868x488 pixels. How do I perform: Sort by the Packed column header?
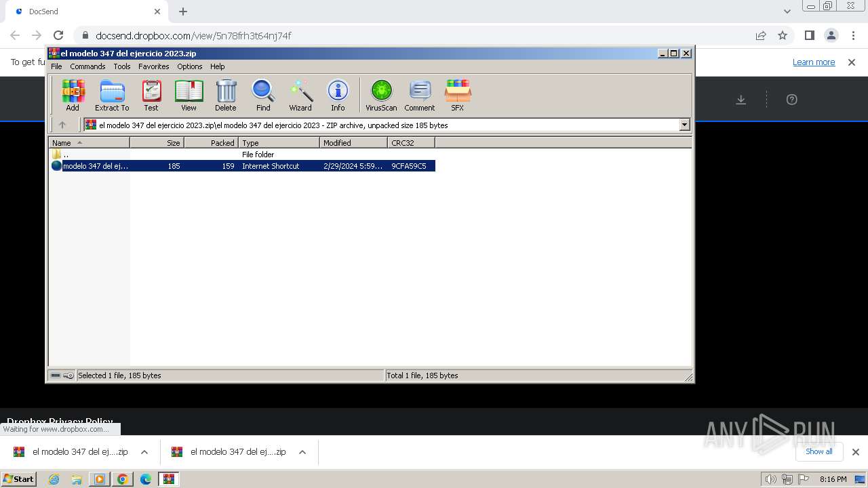tap(211, 143)
